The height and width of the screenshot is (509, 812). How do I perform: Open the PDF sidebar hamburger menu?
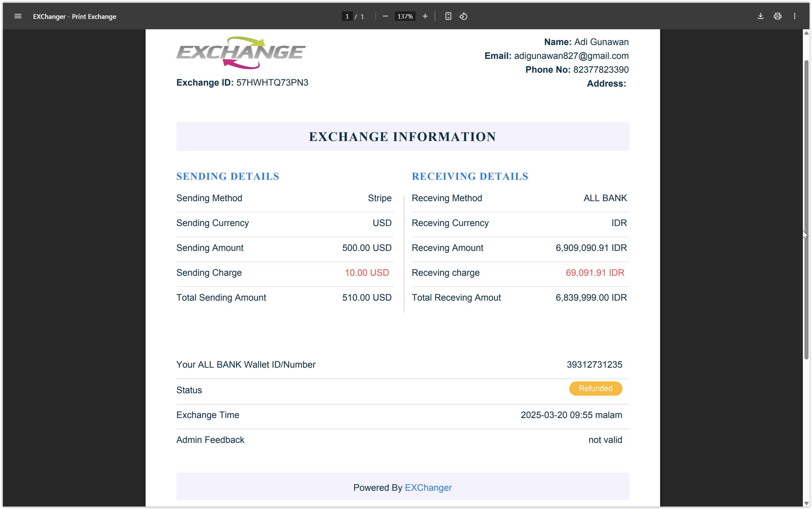[18, 16]
